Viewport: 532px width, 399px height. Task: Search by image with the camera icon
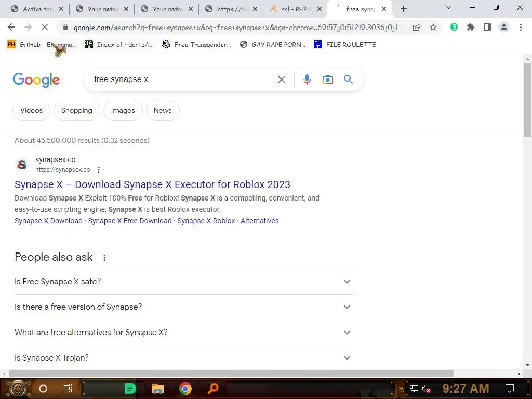(327, 79)
